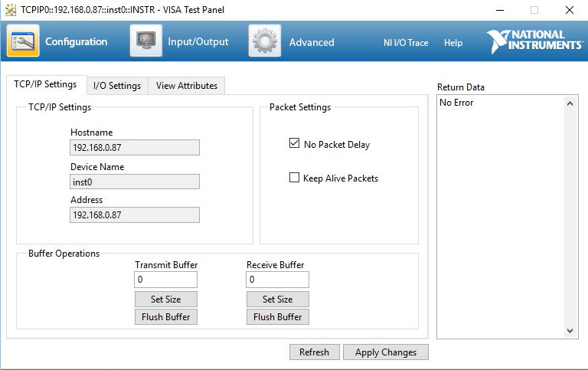Switch to the View Attributes tab

click(186, 86)
